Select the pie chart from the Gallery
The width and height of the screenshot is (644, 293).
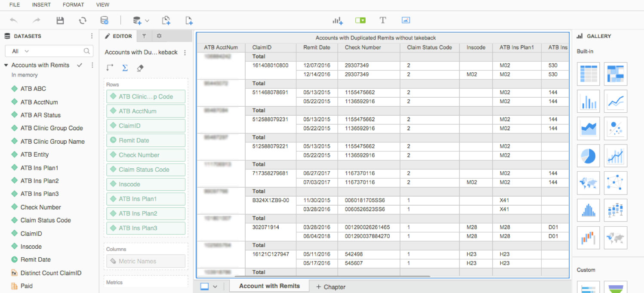pos(588,155)
